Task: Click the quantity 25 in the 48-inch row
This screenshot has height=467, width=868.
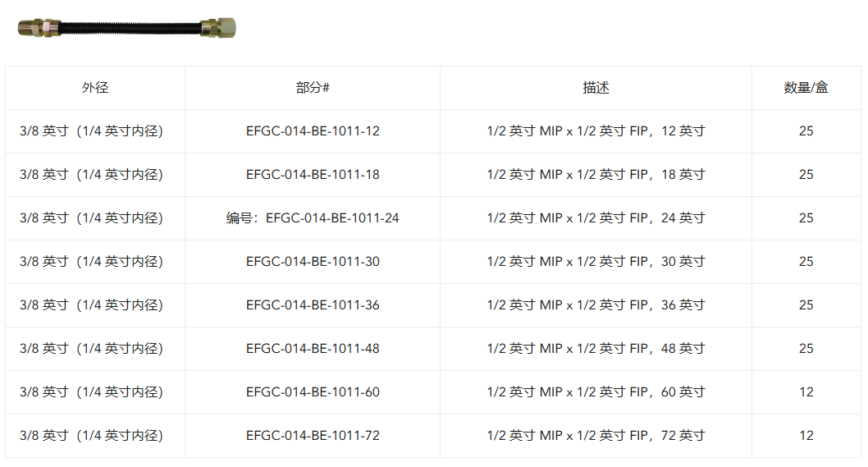Action: tap(806, 349)
